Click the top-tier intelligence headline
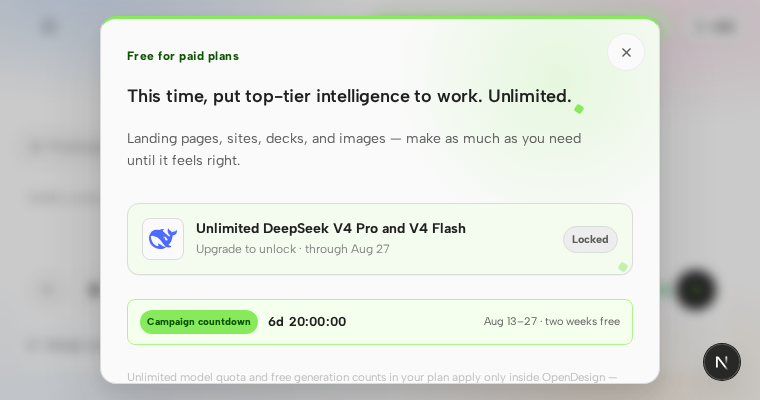Screen dimensions: 760x400 (349, 96)
